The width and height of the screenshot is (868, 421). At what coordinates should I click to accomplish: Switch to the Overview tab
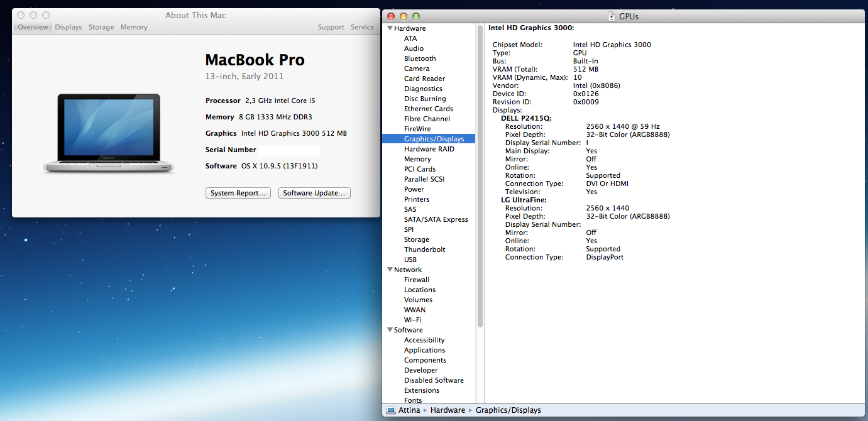tap(33, 27)
